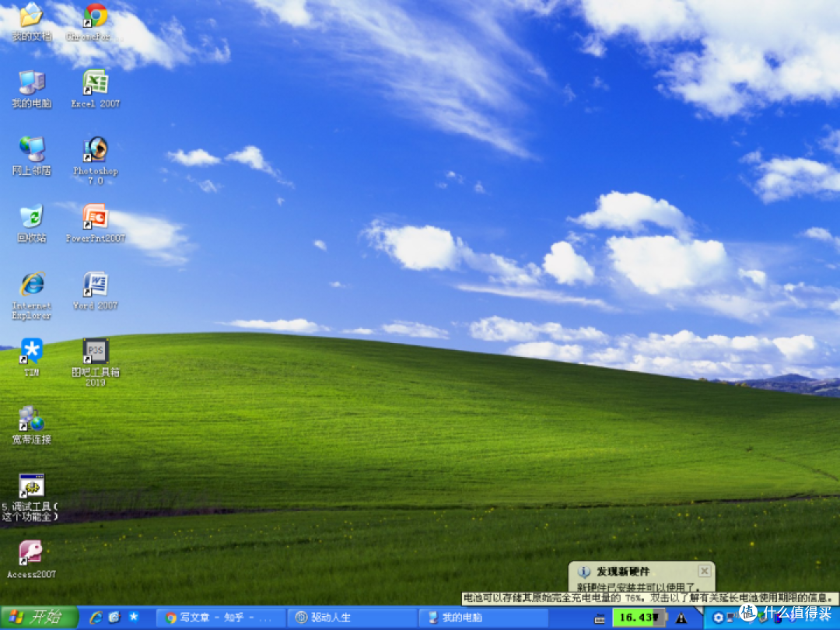Click the info icon in 发现新硬件 balloon

click(x=583, y=572)
